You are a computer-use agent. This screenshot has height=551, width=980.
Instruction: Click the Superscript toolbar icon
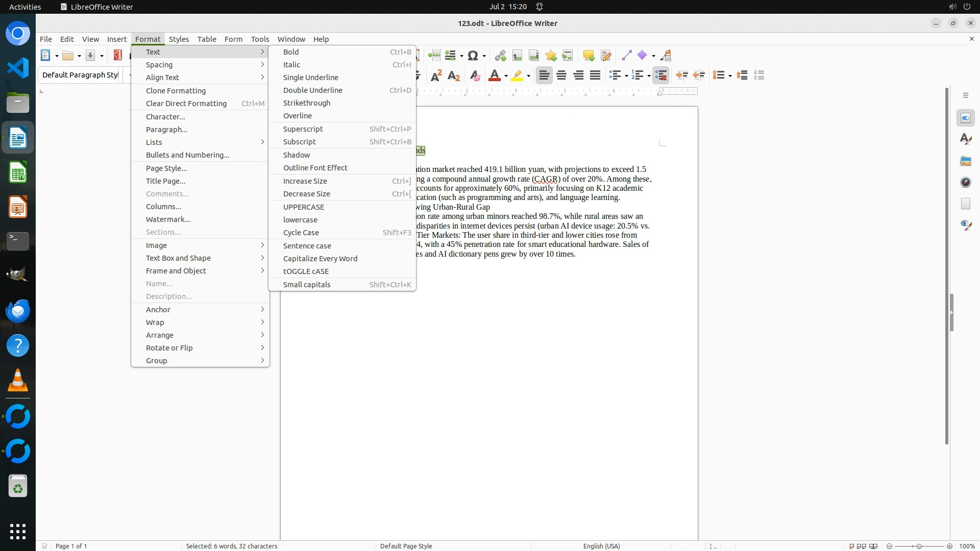[x=436, y=76]
